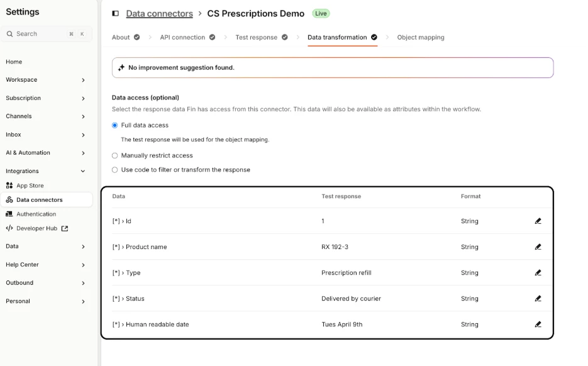The width and height of the screenshot is (588, 366).
Task: Open Data connectors in the sidebar
Action: click(39, 200)
